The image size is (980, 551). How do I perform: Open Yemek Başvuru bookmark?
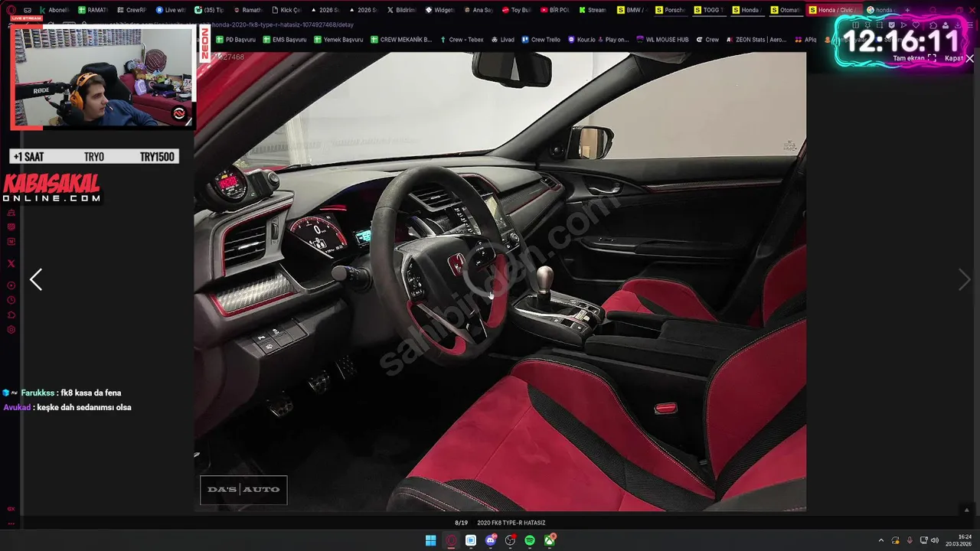338,39
